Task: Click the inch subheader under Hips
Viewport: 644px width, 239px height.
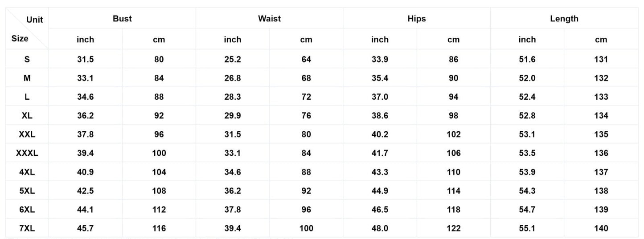Action: (x=380, y=40)
